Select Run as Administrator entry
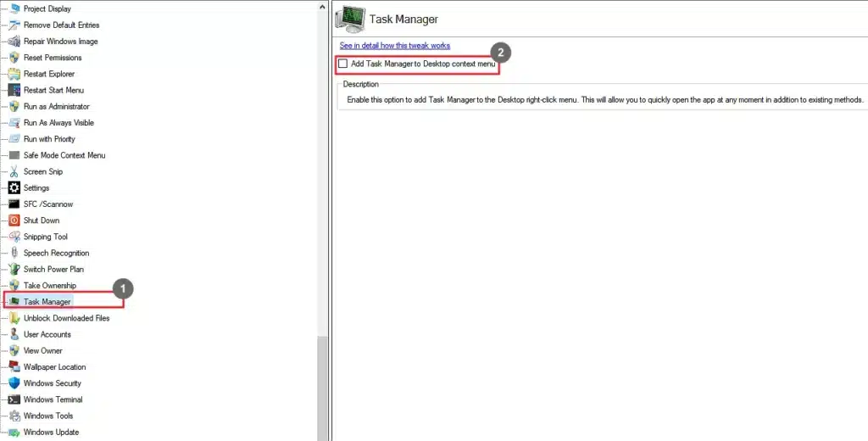The height and width of the screenshot is (441, 868). [x=57, y=106]
